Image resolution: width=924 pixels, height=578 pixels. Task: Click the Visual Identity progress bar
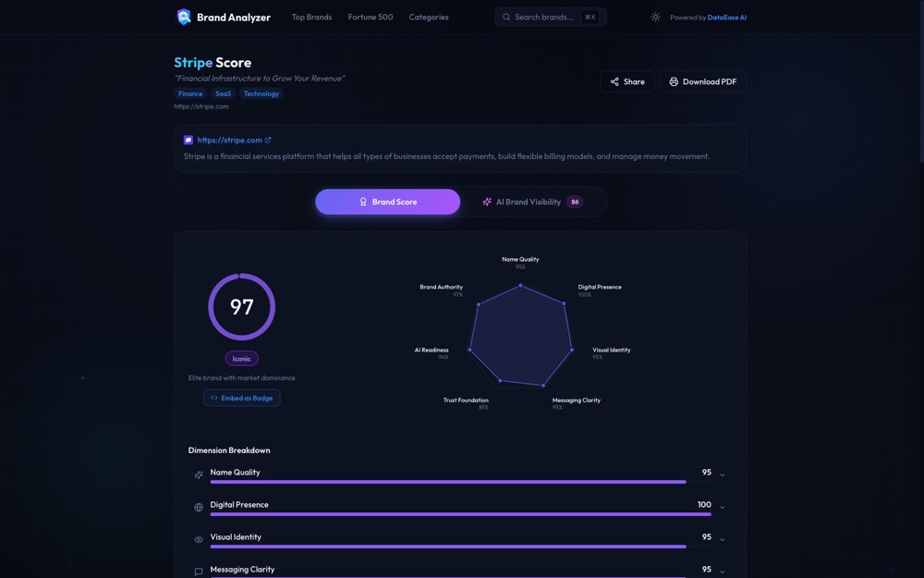tap(460, 547)
